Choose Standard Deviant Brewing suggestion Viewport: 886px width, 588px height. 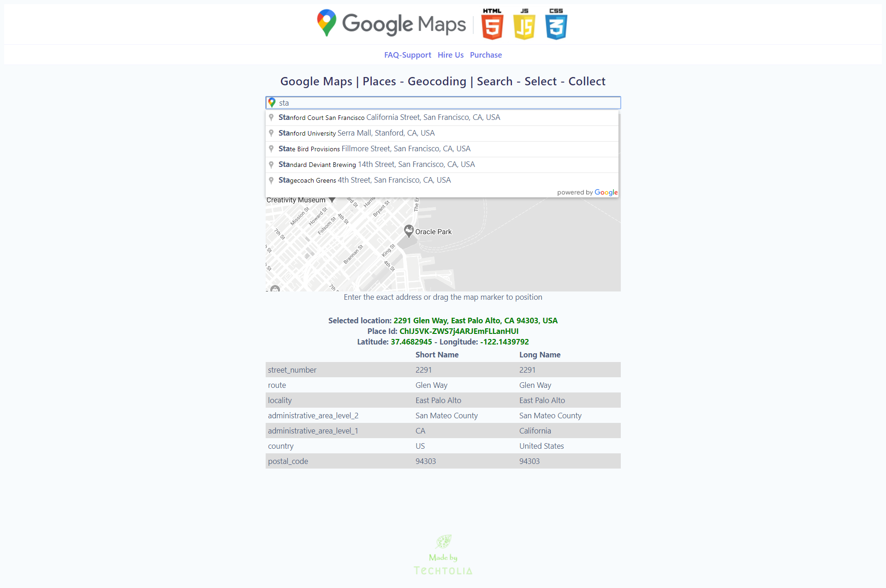[x=376, y=164]
